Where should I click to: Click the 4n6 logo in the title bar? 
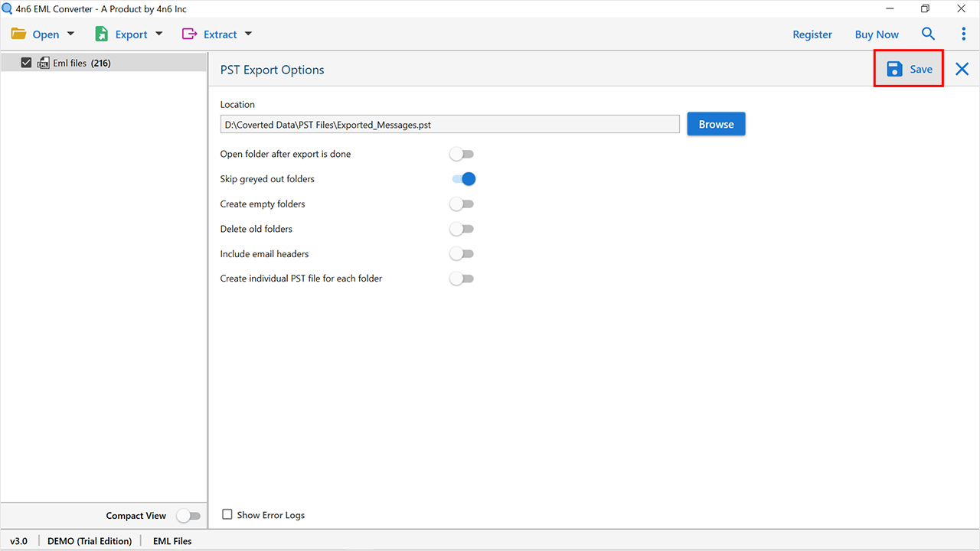pos(7,8)
